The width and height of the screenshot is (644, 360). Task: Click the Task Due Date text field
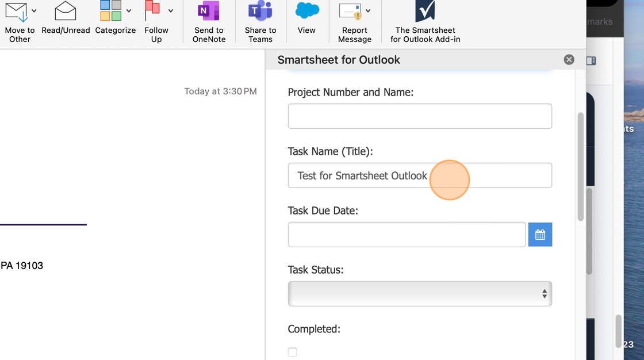(x=407, y=235)
